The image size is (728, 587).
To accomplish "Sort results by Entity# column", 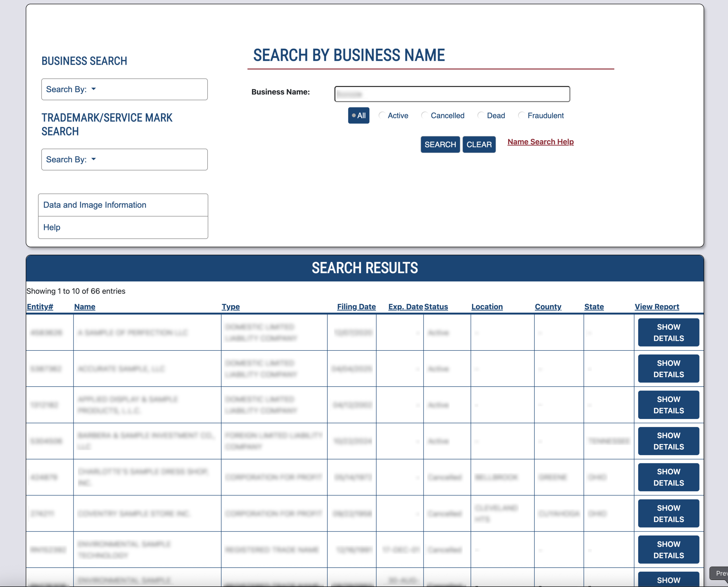I will coord(40,307).
